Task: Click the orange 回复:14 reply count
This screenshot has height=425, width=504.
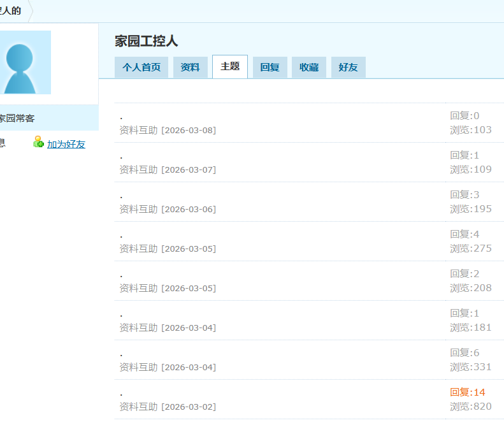Action: click(468, 393)
